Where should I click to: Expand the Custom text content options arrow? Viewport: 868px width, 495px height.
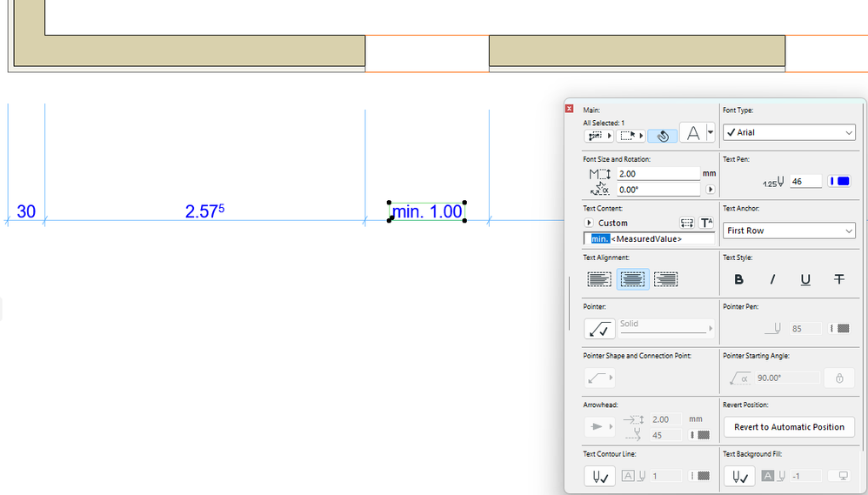589,223
